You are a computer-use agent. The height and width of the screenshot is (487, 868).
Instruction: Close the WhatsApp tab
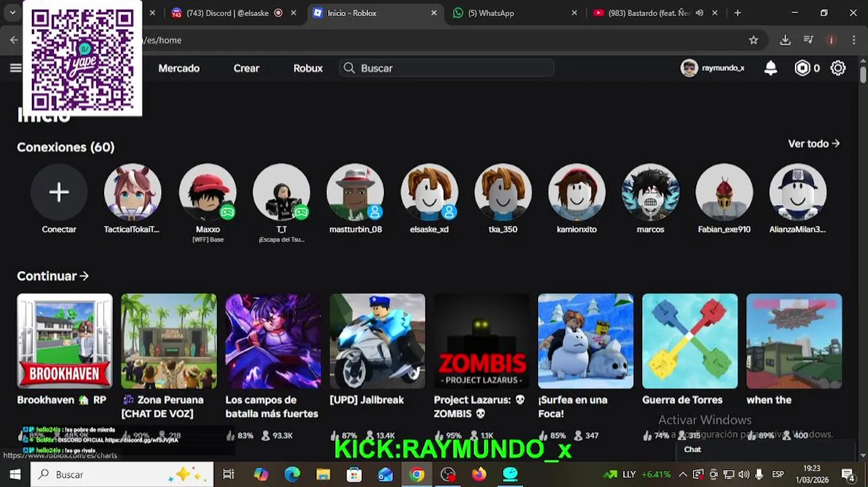coord(574,13)
